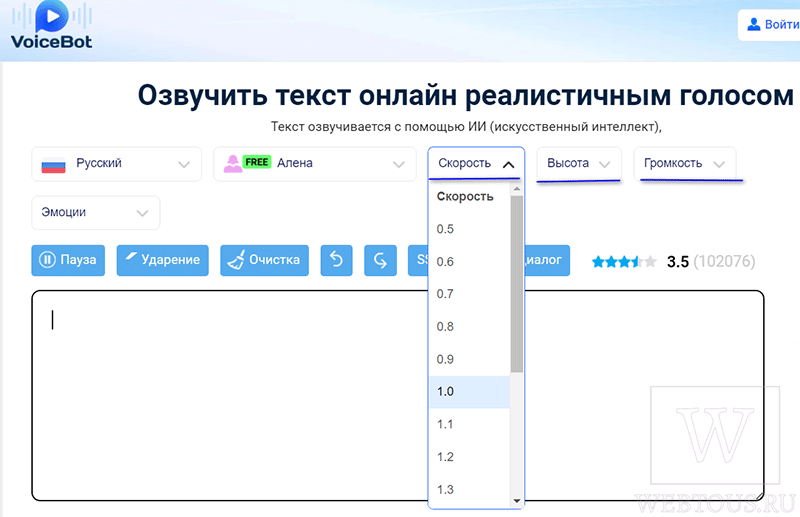
Task: Click the redo arrow icon button
Action: click(380, 260)
